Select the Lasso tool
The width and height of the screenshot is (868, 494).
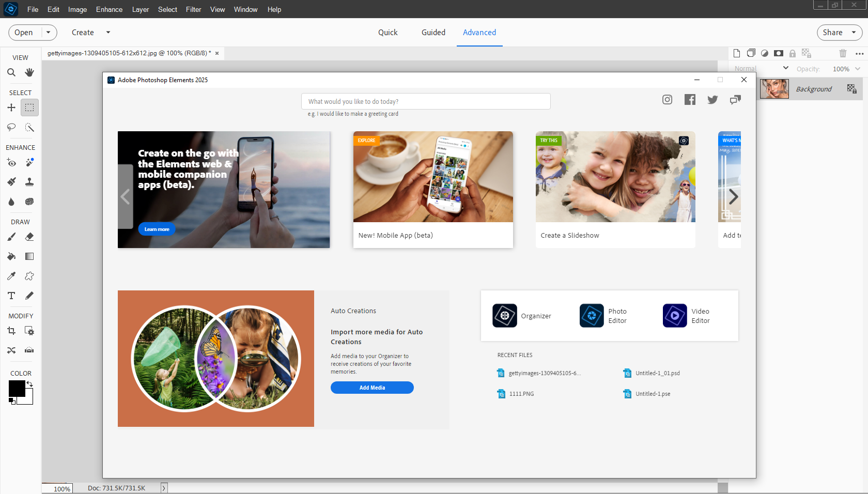[11, 127]
